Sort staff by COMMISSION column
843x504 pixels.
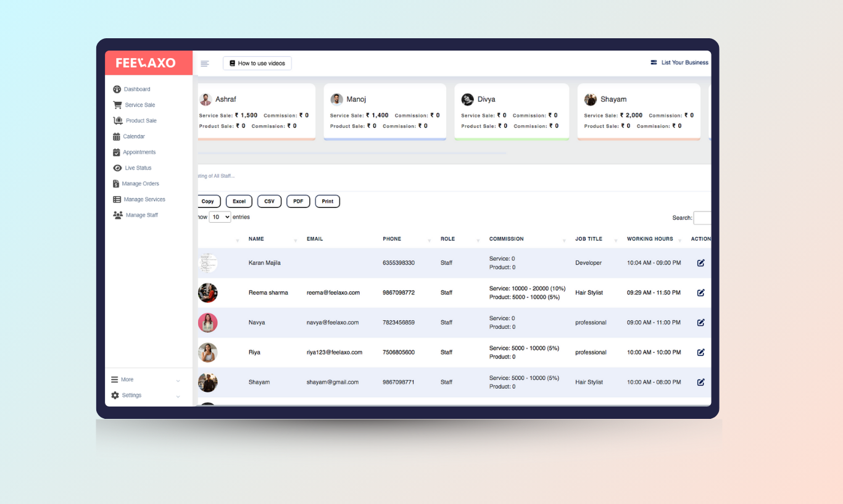[x=507, y=239]
